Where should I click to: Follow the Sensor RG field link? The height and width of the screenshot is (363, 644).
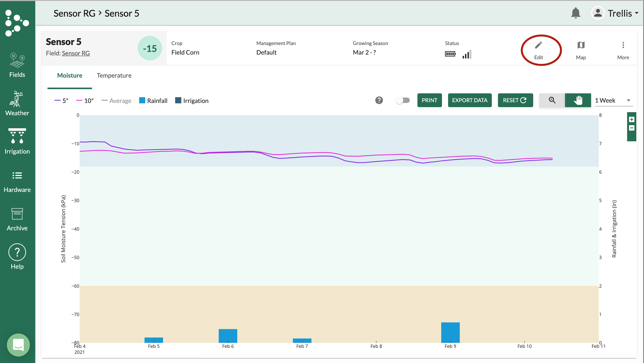point(76,53)
